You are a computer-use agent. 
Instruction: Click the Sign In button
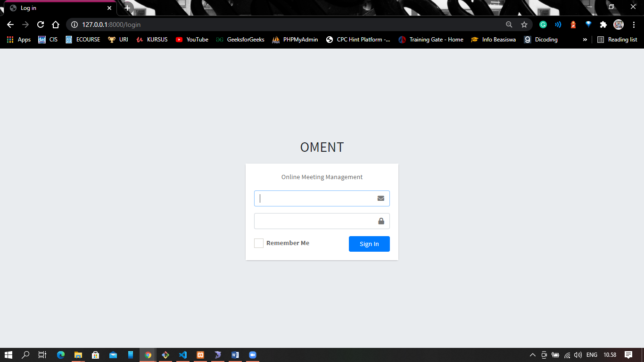click(369, 244)
